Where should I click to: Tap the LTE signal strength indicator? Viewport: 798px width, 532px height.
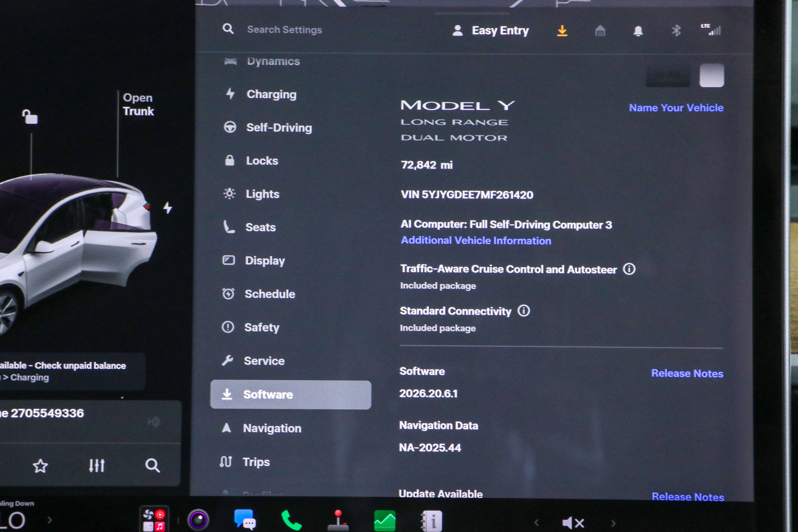click(711, 30)
